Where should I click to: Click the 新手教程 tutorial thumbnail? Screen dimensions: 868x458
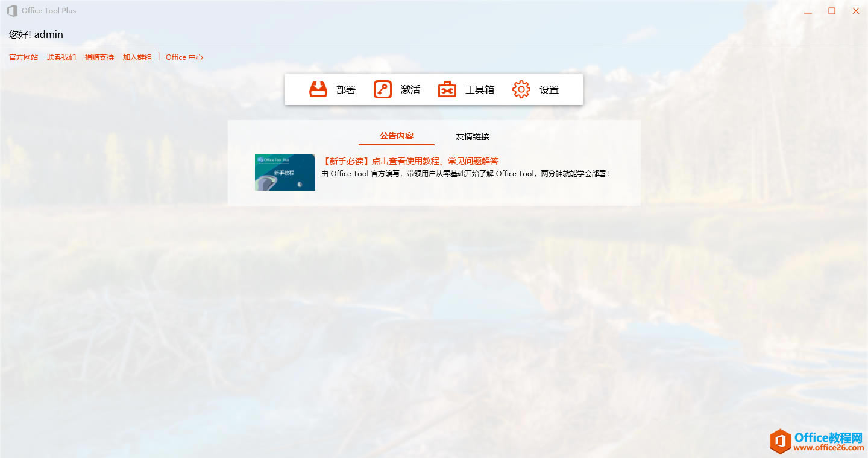(x=285, y=172)
